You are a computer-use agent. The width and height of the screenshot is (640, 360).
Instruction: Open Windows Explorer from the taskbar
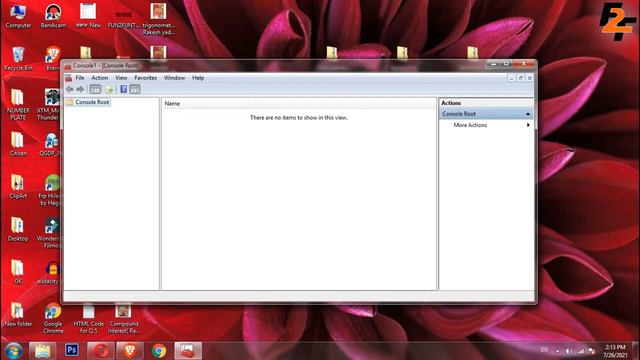[x=42, y=351]
